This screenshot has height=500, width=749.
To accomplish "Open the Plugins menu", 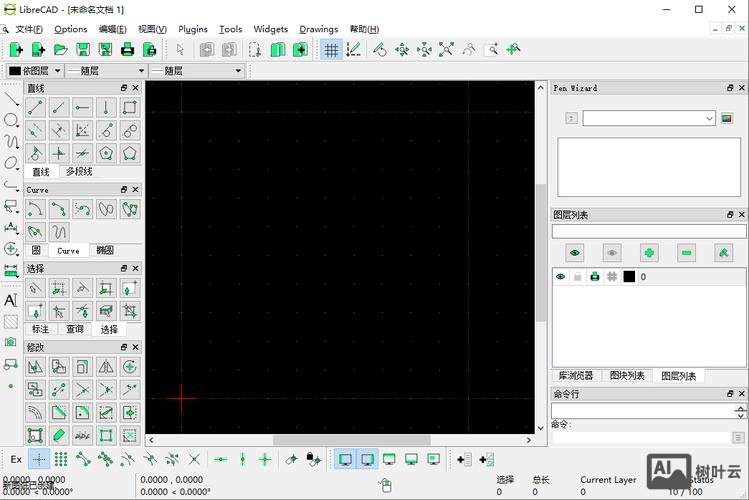I will (x=193, y=29).
